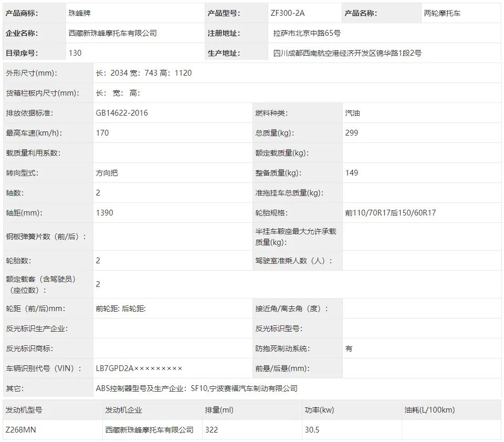Select steering type value 方向把

coord(107,173)
